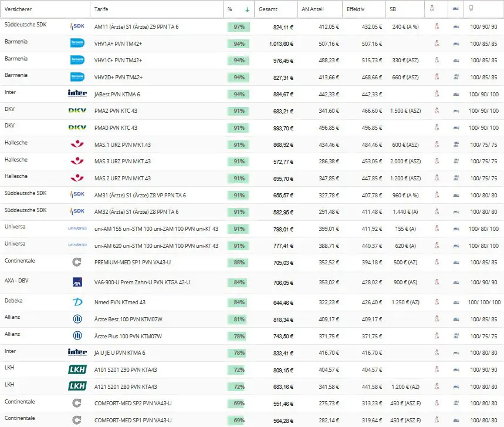504x427 pixels.
Task: Click the SDK logo in AM11 row
Action: 77,26
